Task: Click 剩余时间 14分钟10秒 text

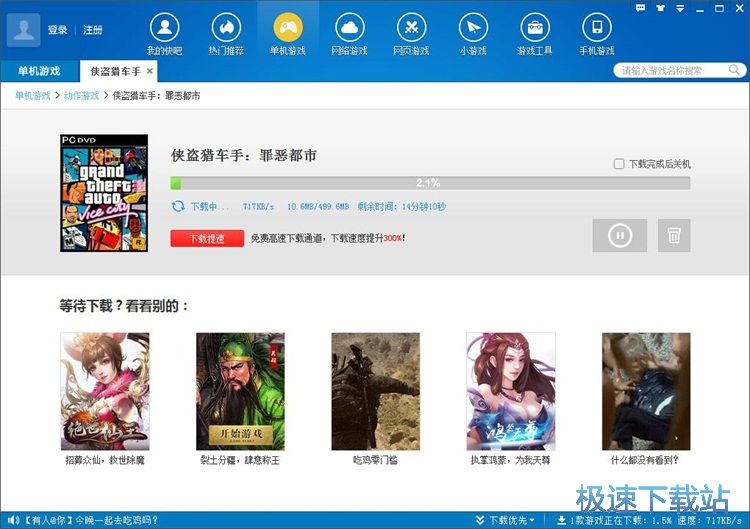Action: pos(402,206)
